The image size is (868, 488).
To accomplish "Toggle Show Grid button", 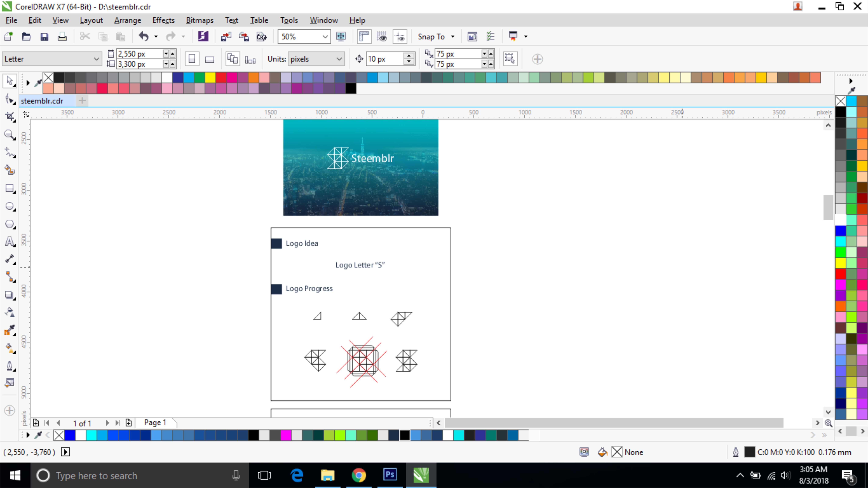I will [x=382, y=36].
